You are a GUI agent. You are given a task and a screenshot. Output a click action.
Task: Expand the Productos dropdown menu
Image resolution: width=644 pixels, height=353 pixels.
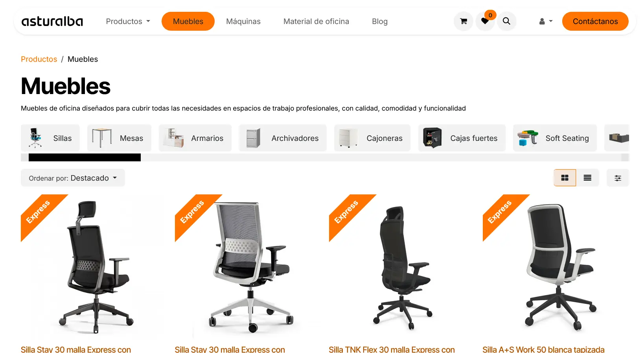[128, 21]
